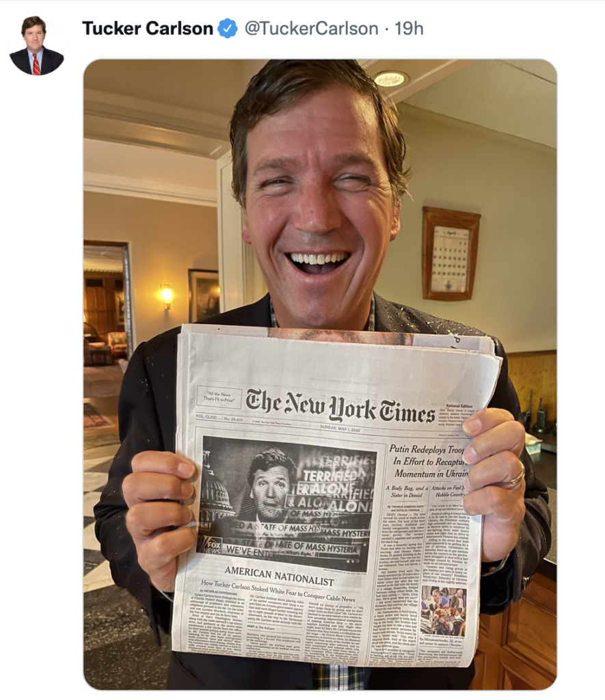Image resolution: width=605 pixels, height=700 pixels.
Task: Click the AMERICAN NATIONALIST headline
Action: (x=279, y=576)
